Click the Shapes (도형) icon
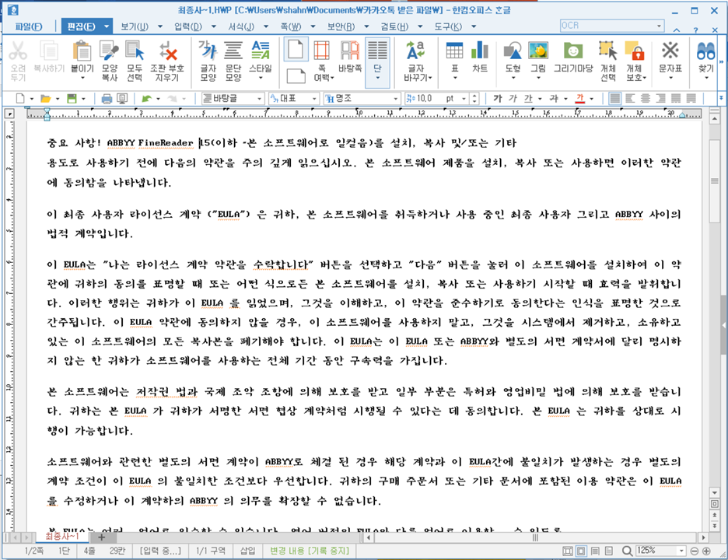This screenshot has height=560, width=728. [x=513, y=51]
